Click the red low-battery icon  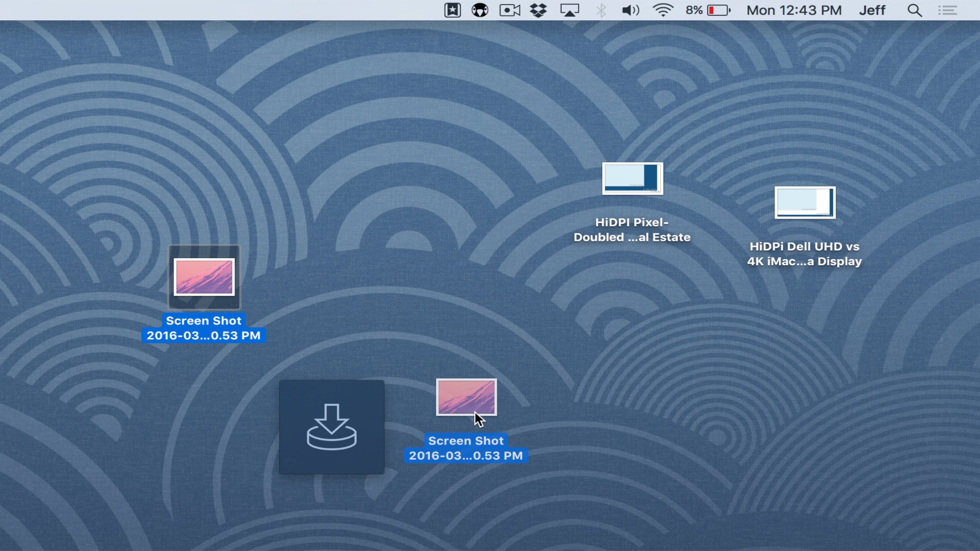pyautogui.click(x=719, y=10)
